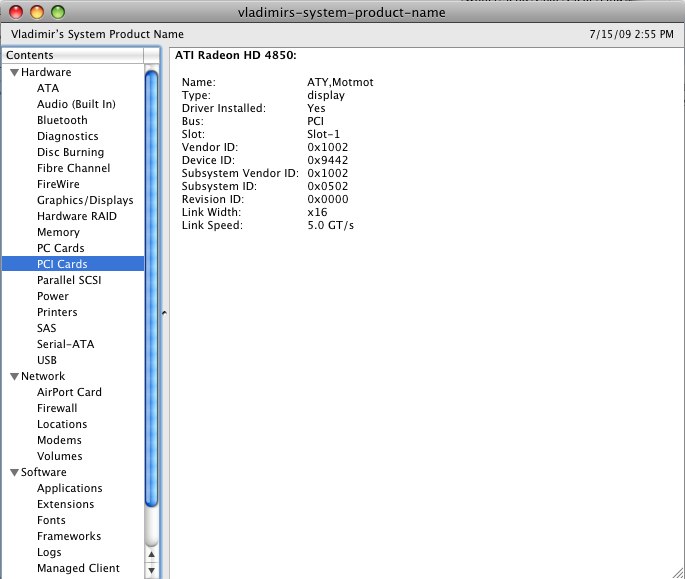The image size is (685, 579).
Task: Open Power information
Action: pyautogui.click(x=53, y=296)
